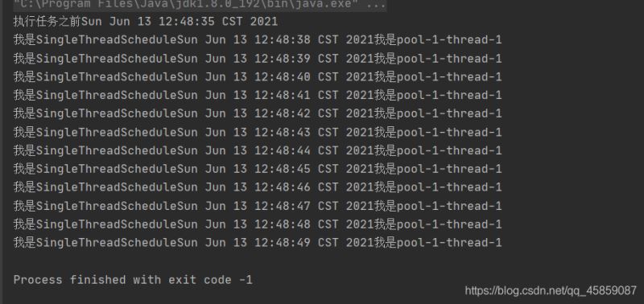Open the blog.csdn.net watermark link

551,291
